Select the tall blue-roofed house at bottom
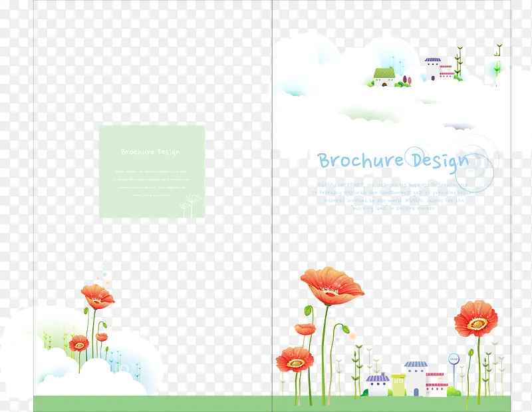 [x=416, y=377]
